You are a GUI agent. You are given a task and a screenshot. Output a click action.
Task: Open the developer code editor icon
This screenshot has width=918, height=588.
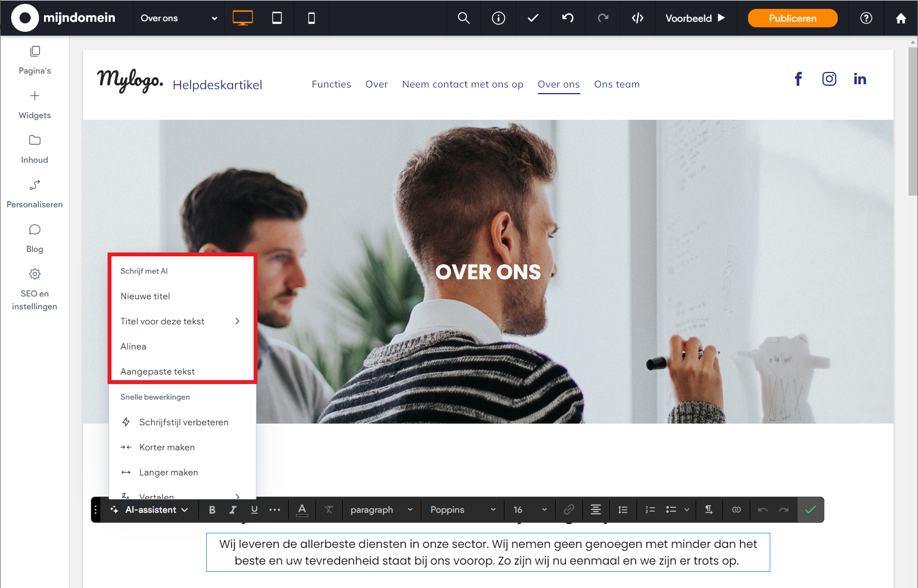[638, 18]
